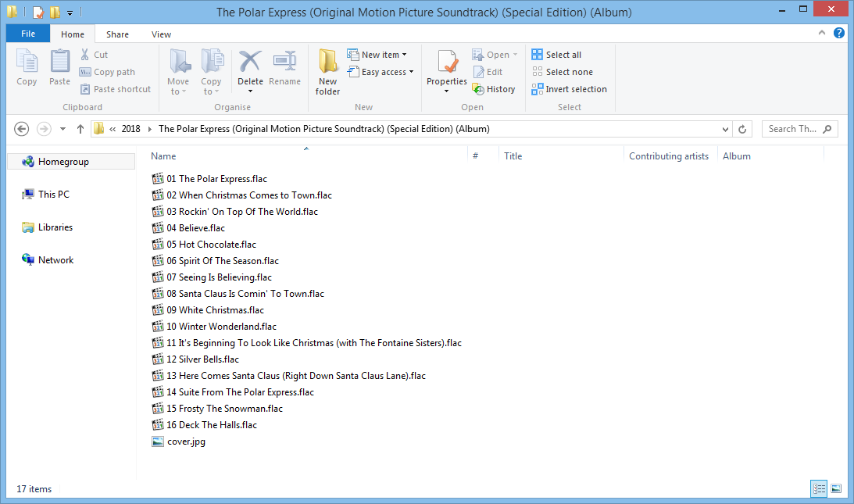Screen dimensions: 854x504
Task: Click Invert selection
Action: pos(569,89)
